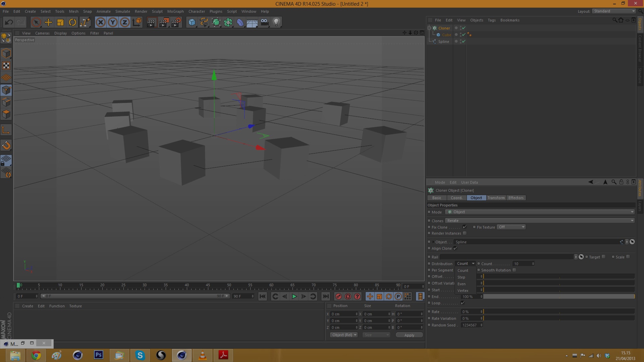Image resolution: width=644 pixels, height=362 pixels.
Task: Open the Clones Iterate dropdown
Action: click(540, 221)
